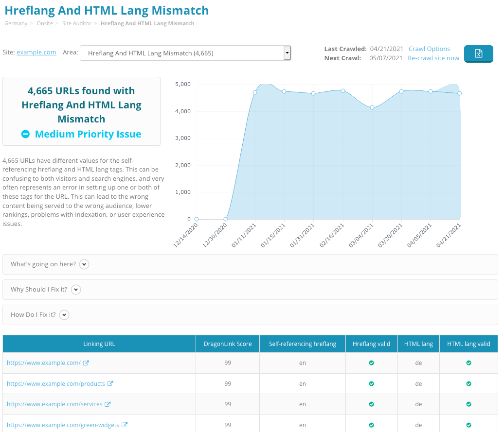Expand the What's going on here section
This screenshot has width=504, height=432.
[x=84, y=264]
